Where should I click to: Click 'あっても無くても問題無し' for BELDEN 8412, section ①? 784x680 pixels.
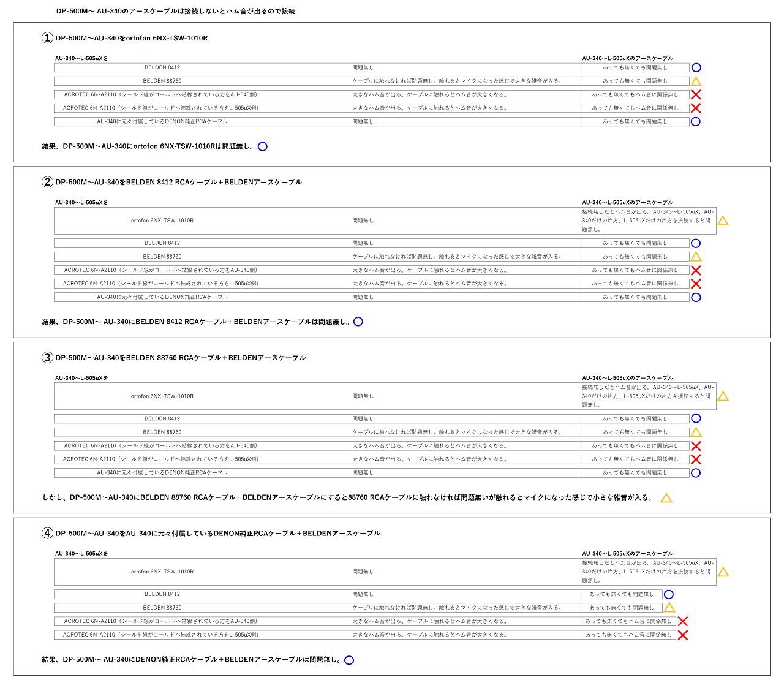[635, 67]
